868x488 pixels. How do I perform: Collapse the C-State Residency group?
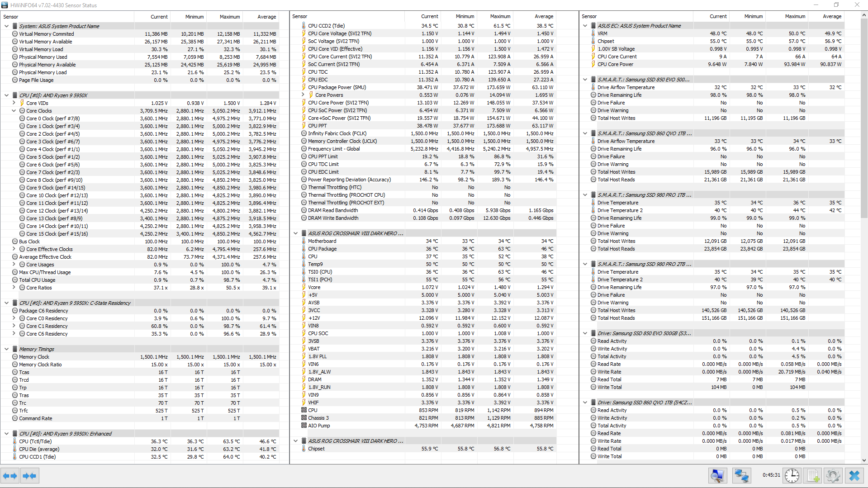click(7, 303)
